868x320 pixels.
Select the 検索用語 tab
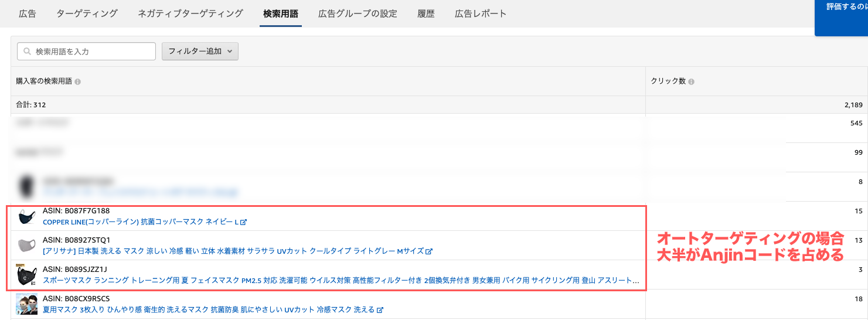tap(282, 13)
